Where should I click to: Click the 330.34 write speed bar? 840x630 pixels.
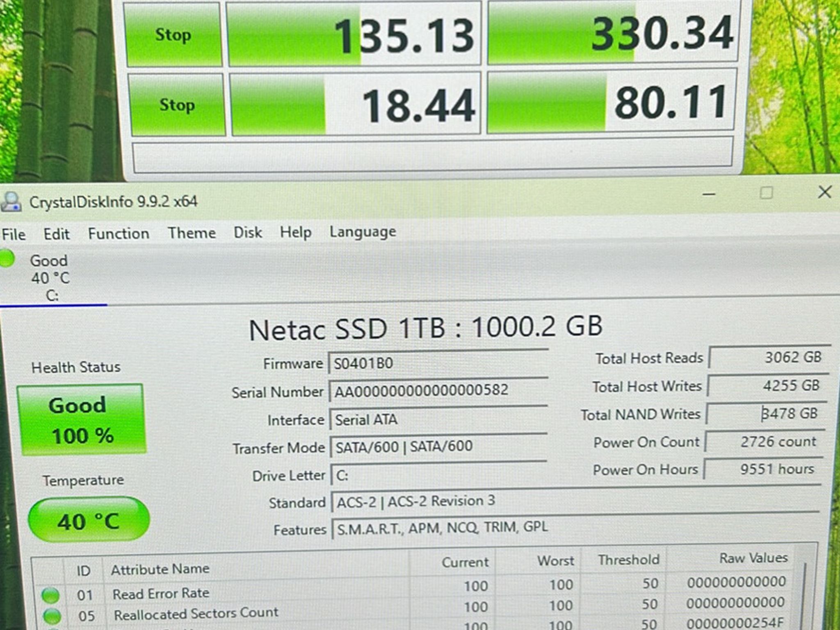(613, 32)
